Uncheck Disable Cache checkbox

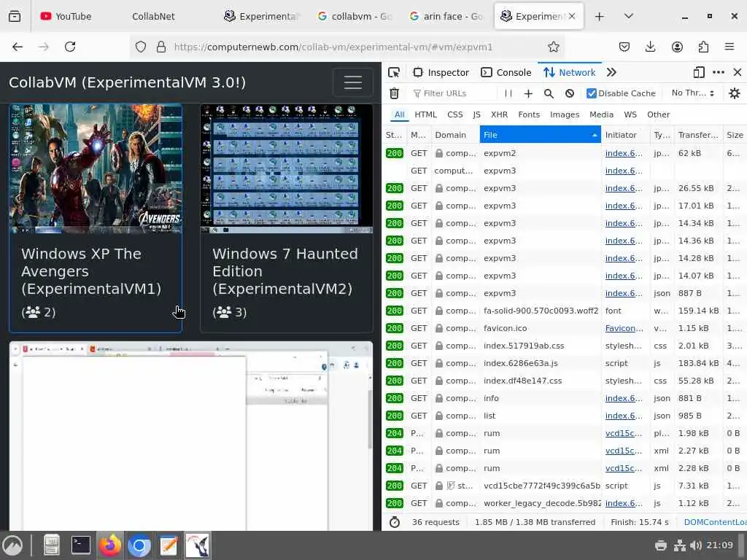(591, 93)
